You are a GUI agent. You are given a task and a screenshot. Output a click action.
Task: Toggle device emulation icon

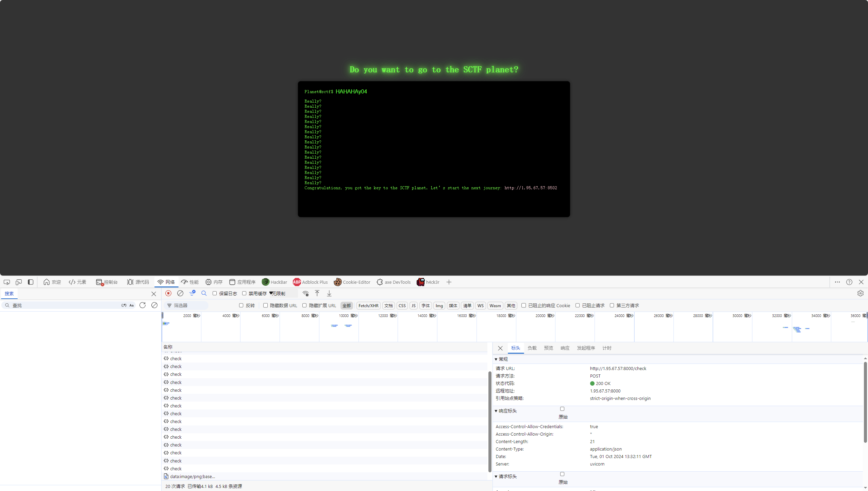point(19,282)
